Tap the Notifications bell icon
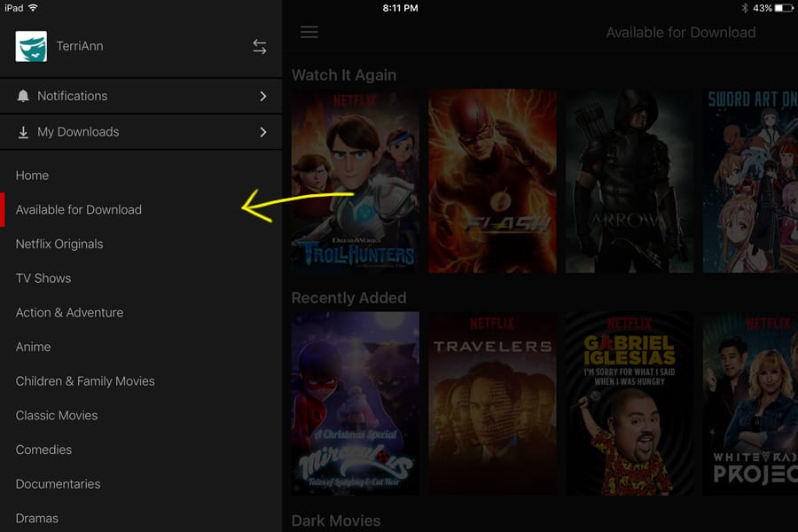The height and width of the screenshot is (532, 798). point(23,96)
